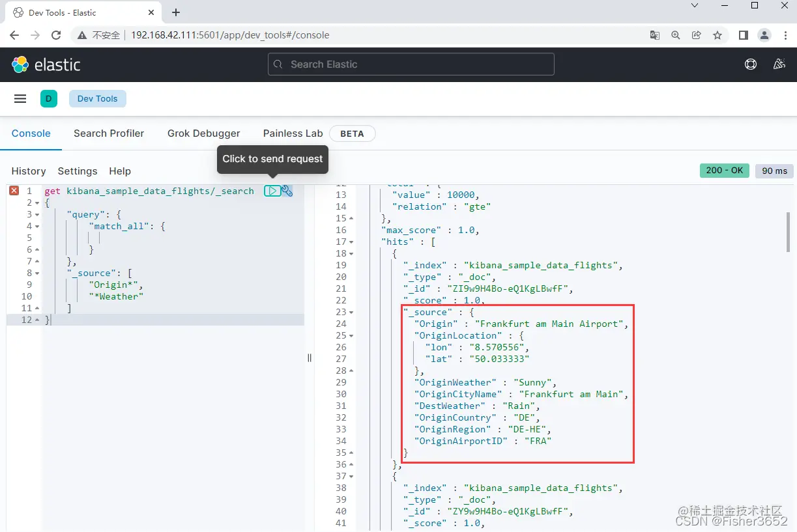
Task: Open the Grok Debugger tab
Action: (x=204, y=133)
